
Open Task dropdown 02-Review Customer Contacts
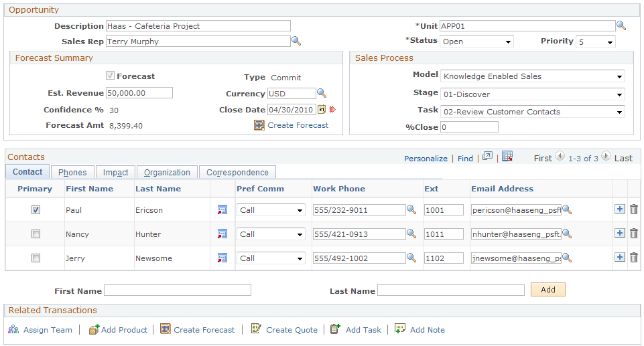coord(533,112)
